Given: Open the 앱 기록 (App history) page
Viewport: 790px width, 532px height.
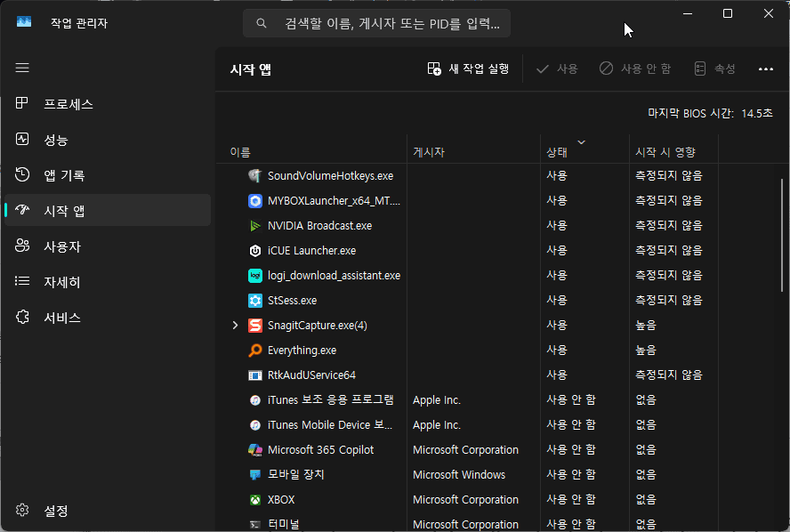Looking at the screenshot, I should pos(107,175).
